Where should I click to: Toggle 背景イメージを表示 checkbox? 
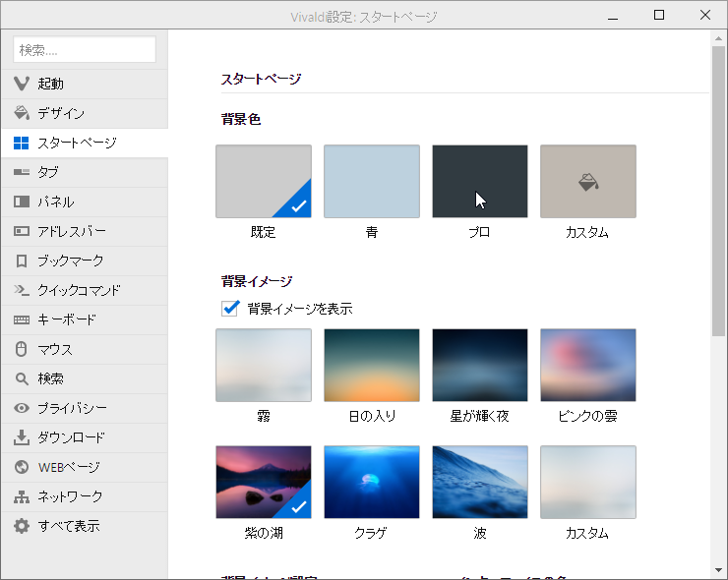[231, 308]
